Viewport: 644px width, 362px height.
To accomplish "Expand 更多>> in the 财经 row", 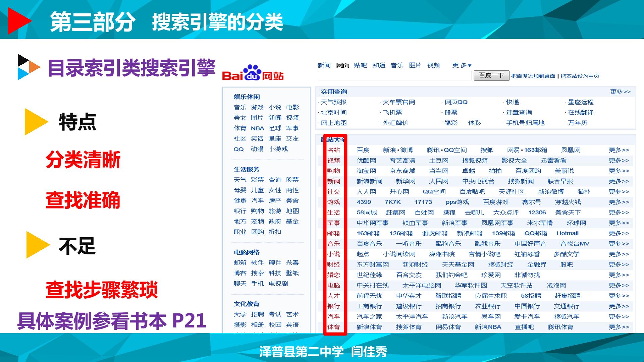I will point(619,264).
